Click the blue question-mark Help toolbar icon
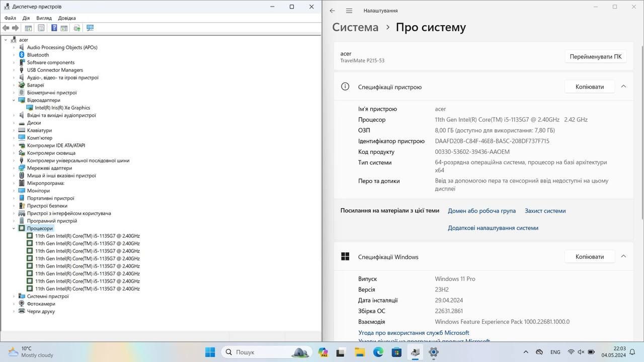 point(54,28)
